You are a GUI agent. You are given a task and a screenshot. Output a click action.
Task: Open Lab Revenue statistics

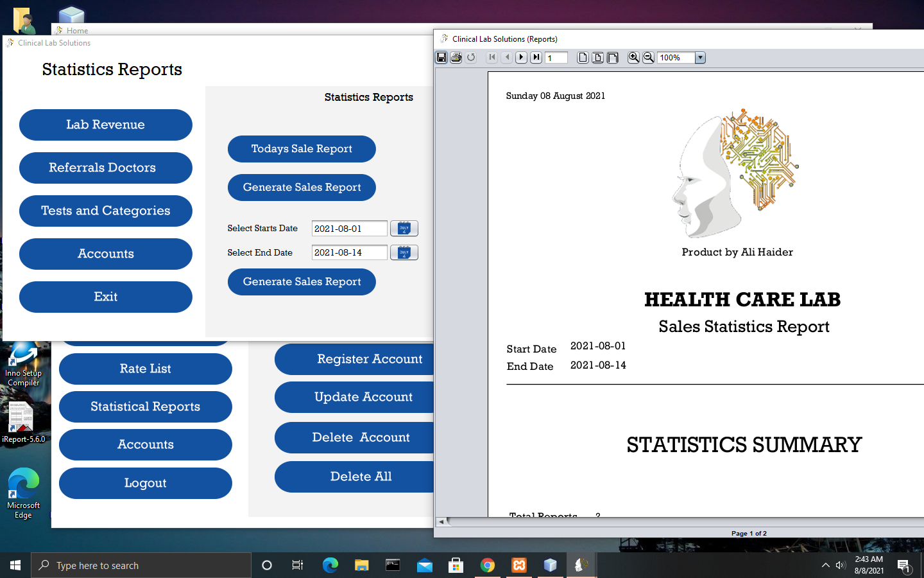[x=105, y=125]
